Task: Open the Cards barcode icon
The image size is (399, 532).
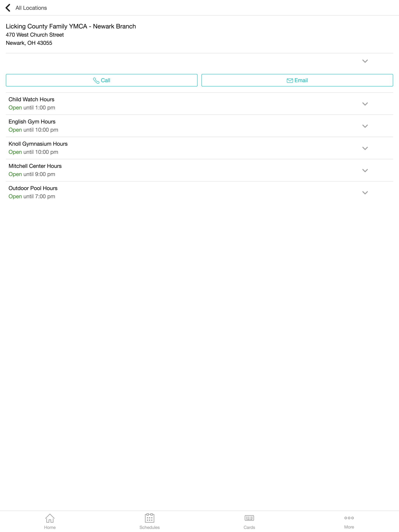Action: [x=249, y=518]
